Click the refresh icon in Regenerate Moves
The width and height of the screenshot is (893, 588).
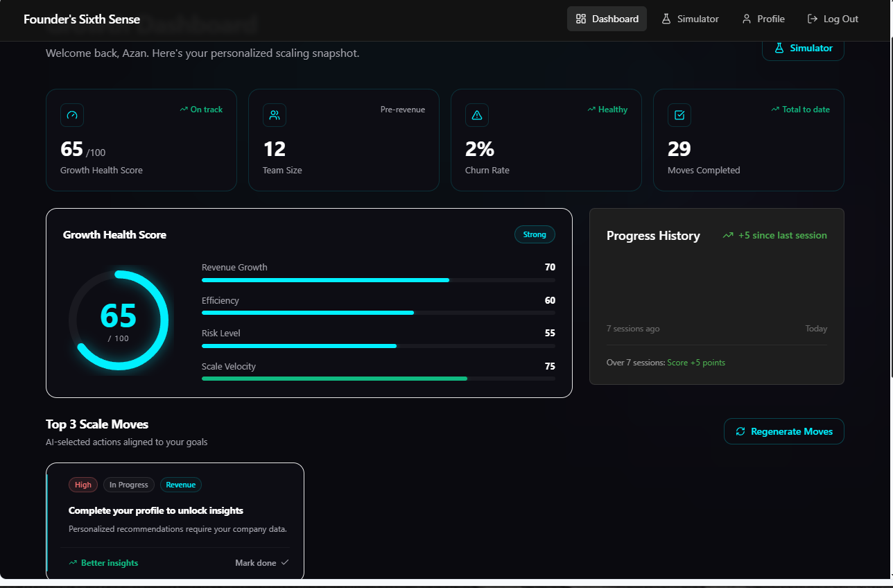pyautogui.click(x=740, y=431)
